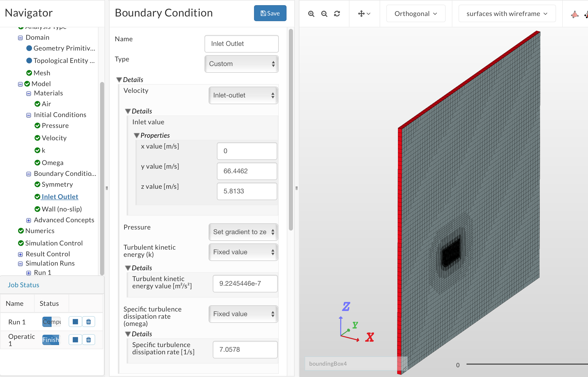This screenshot has height=377, width=588.
Task: Collapse the Model tree node
Action: (x=20, y=84)
